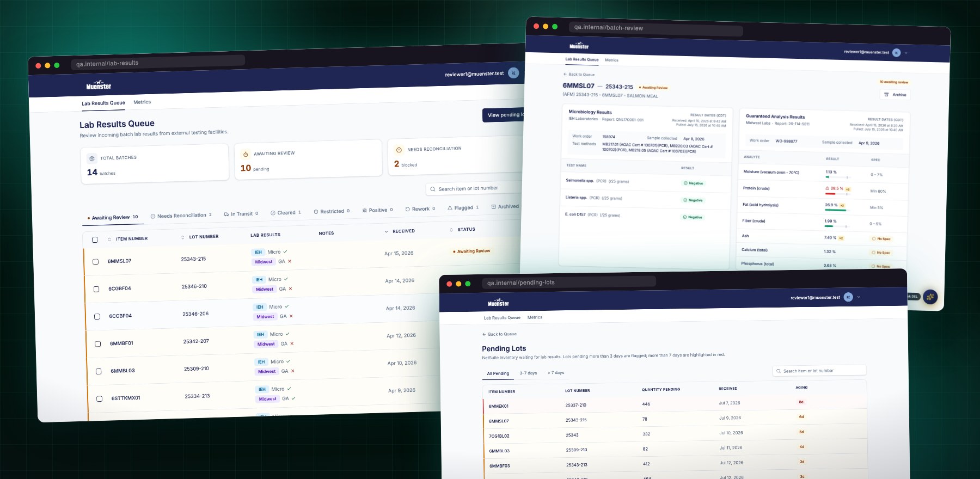Viewport: 980px width, 479px height.
Task: Open Metrics in lab-results window nav
Action: tap(142, 102)
